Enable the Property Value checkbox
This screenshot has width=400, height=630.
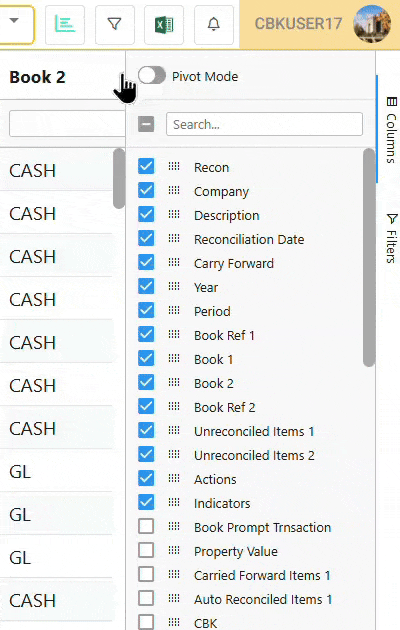146,550
